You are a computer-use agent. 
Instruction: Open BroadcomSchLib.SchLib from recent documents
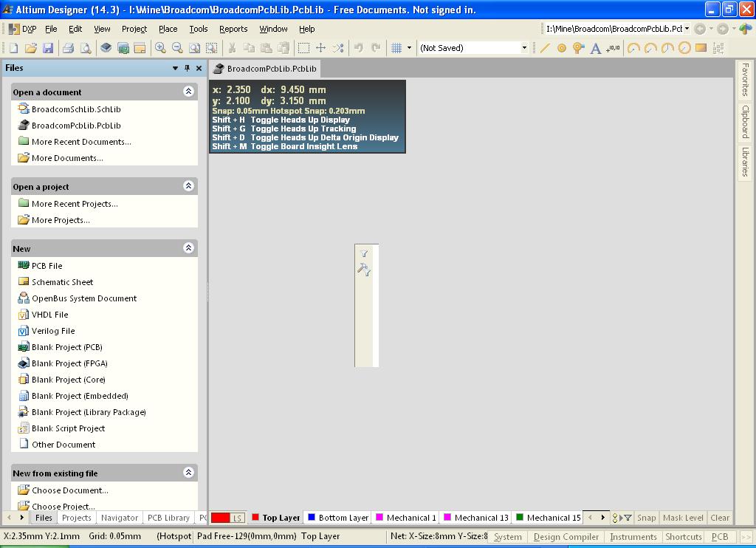76,109
